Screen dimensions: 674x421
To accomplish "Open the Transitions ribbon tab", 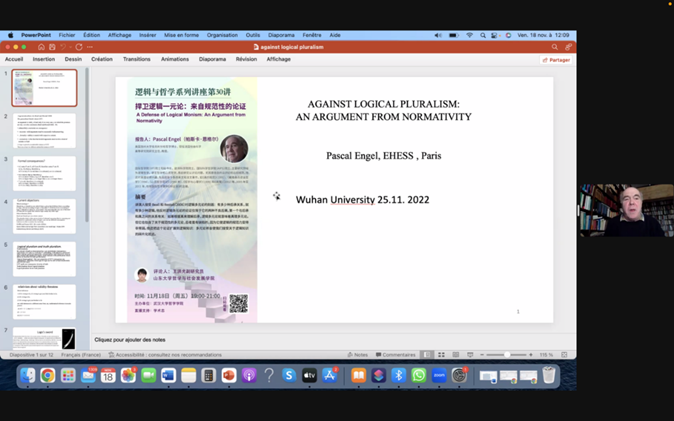I will pos(136,59).
